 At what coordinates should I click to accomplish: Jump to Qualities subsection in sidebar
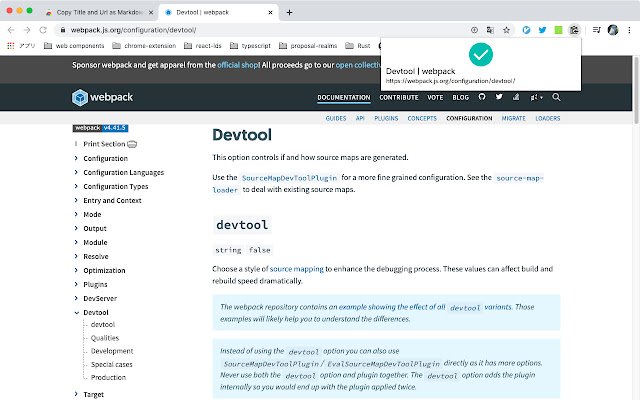(105, 338)
